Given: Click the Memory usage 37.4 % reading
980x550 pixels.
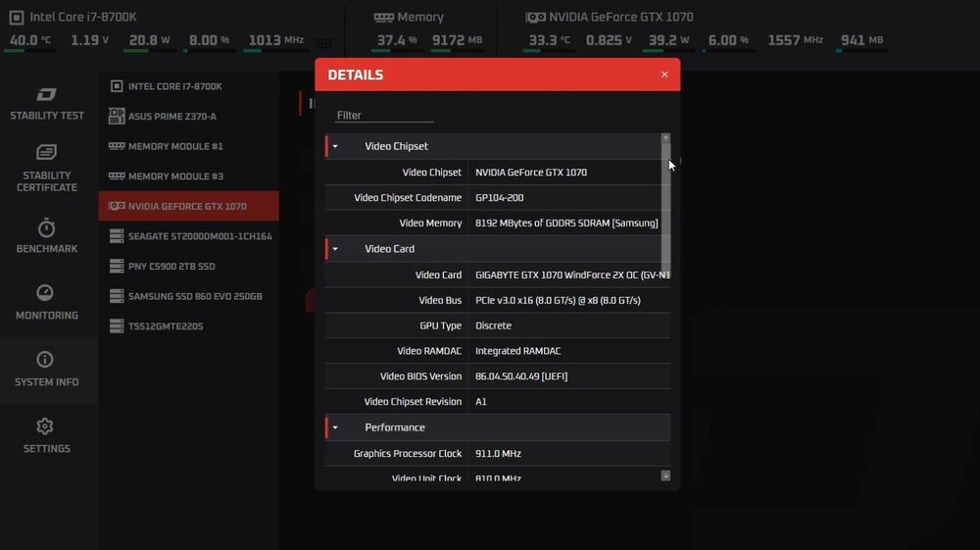Looking at the screenshot, I should coord(396,40).
